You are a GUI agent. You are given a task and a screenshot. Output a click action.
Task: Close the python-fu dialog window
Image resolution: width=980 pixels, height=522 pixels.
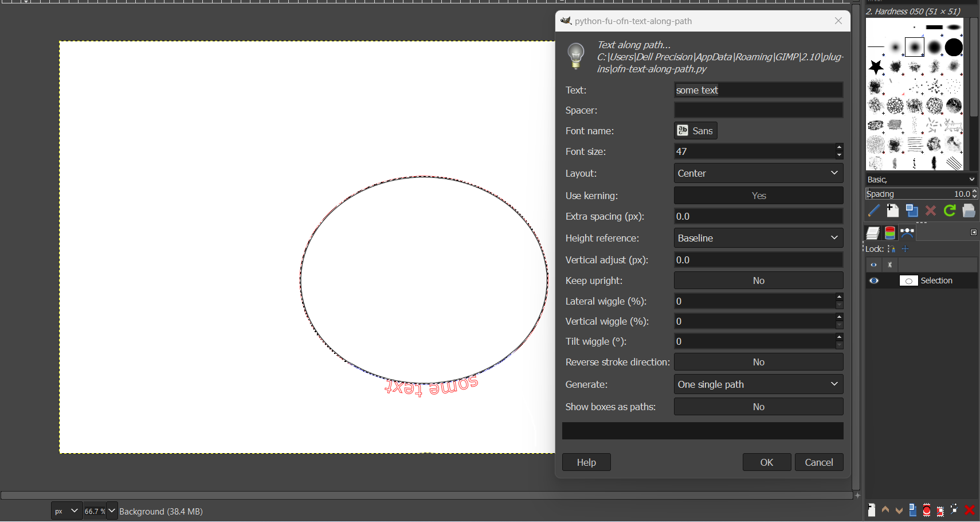[838, 21]
